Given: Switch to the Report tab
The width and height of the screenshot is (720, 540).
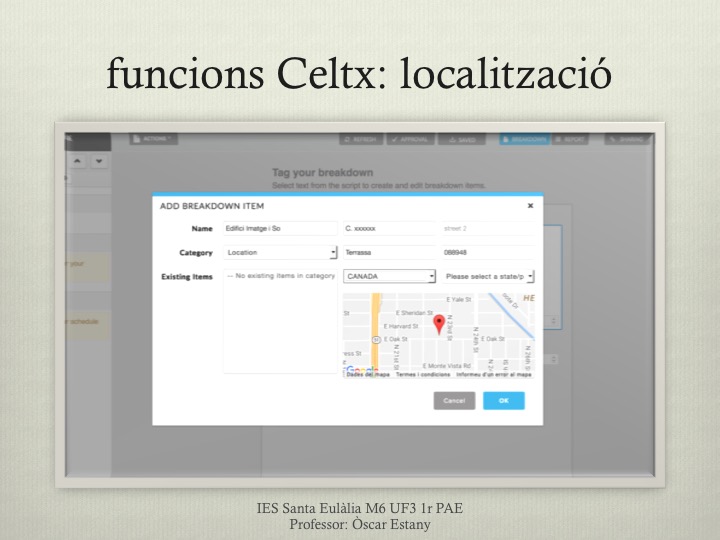Looking at the screenshot, I should 570,140.
